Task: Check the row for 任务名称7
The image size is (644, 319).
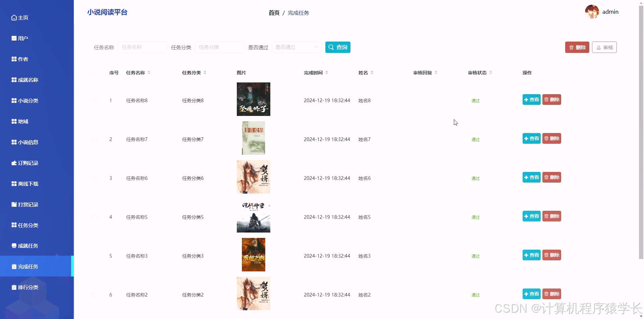Action: (x=95, y=139)
